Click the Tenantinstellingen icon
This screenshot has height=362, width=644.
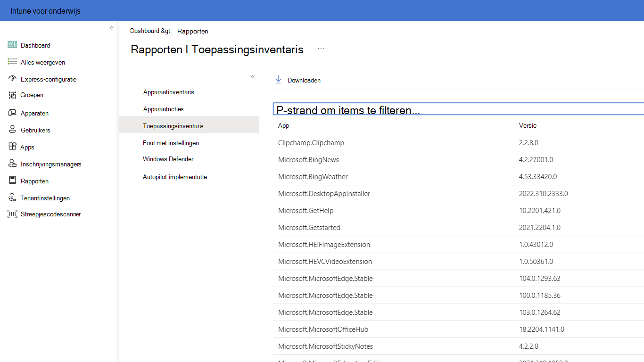click(12, 198)
